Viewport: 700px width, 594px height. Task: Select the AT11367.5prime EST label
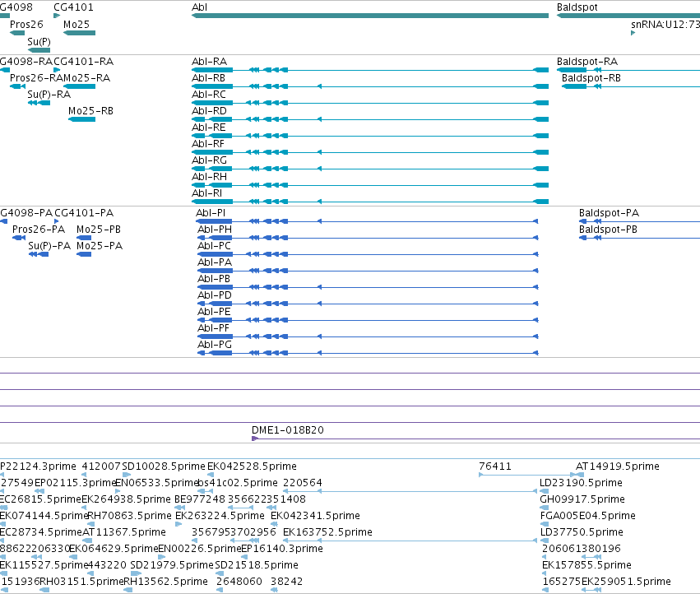pyautogui.click(x=124, y=532)
